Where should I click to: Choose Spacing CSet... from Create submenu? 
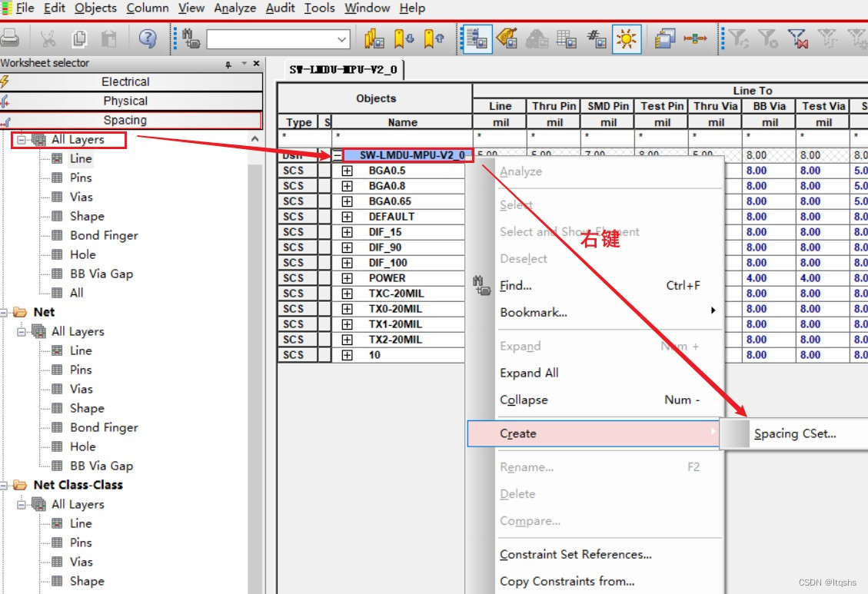[x=794, y=433]
